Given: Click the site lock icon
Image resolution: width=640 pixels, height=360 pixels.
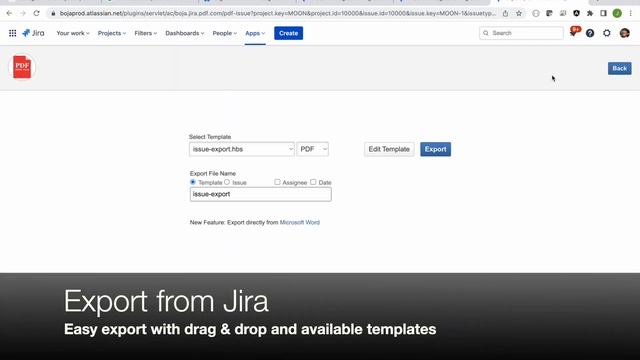Looking at the screenshot, I should click(53, 13).
